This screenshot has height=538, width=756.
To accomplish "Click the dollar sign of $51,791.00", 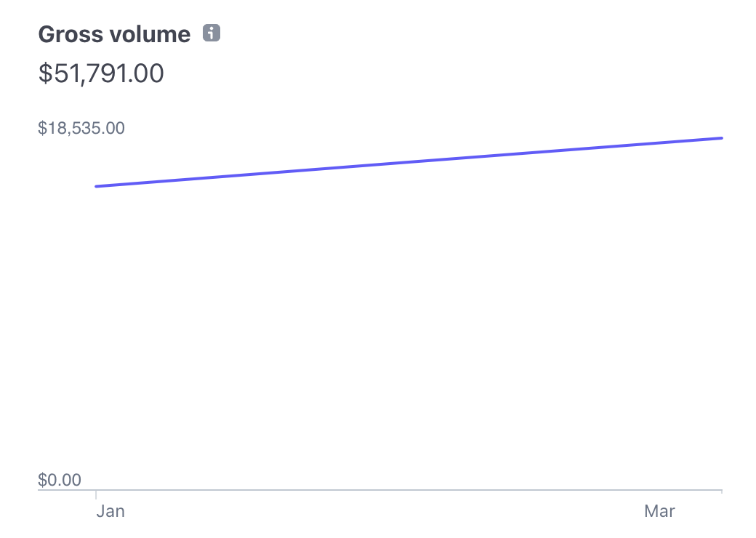I will click(x=45, y=73).
